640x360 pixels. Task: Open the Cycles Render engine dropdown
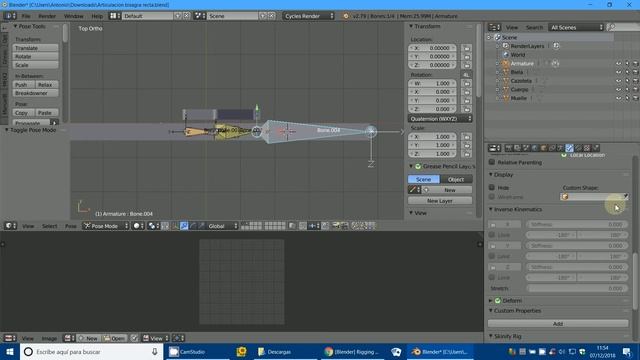click(x=309, y=16)
